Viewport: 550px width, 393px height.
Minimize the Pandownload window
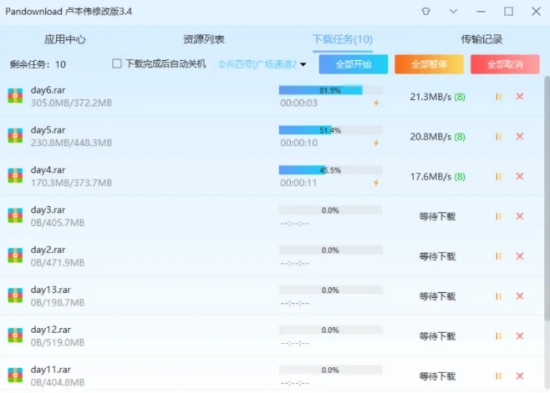click(x=481, y=12)
